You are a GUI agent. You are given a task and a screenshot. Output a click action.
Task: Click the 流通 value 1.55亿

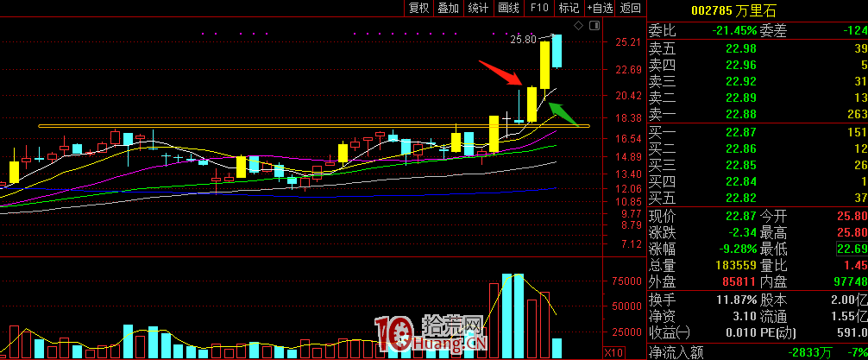click(x=849, y=317)
